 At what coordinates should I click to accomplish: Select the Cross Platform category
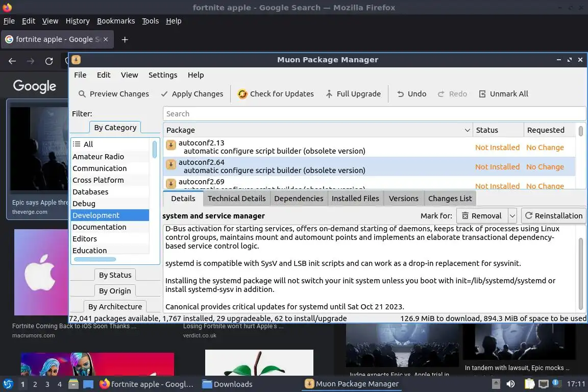pyautogui.click(x=110, y=180)
